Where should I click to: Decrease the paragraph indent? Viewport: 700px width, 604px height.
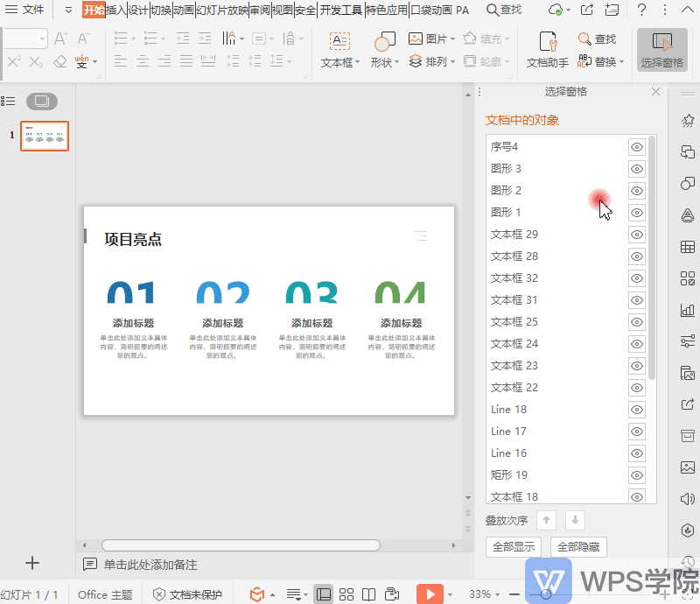183,39
